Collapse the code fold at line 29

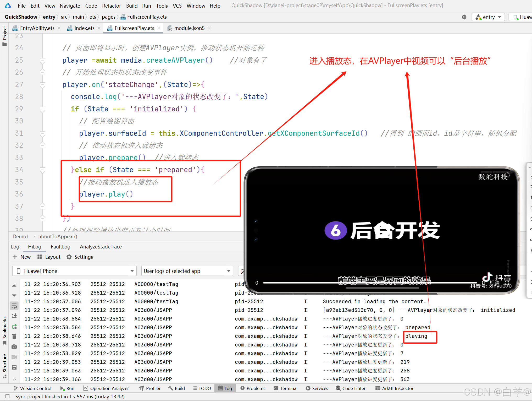pos(42,109)
